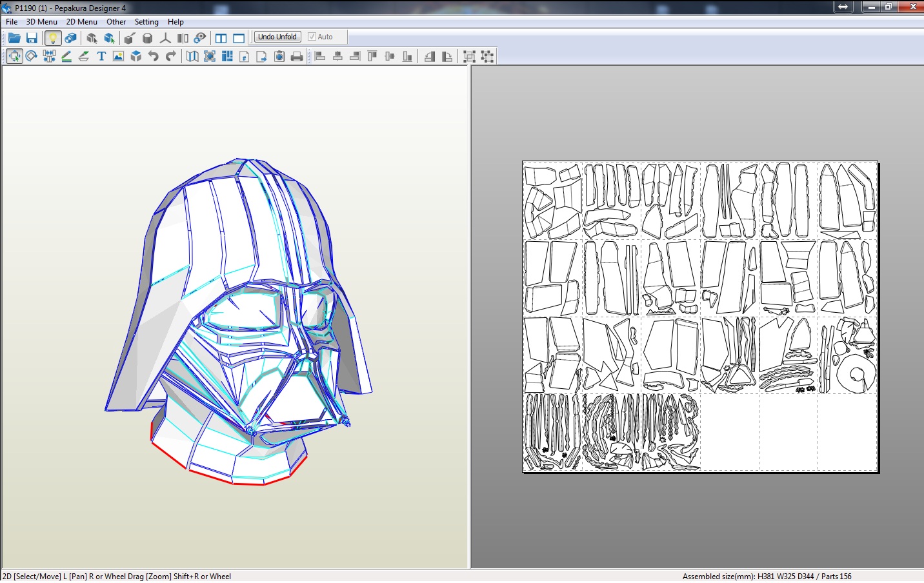The width and height of the screenshot is (924, 583).
Task: Click the cube with arrow orientation icon
Action: 130,38
